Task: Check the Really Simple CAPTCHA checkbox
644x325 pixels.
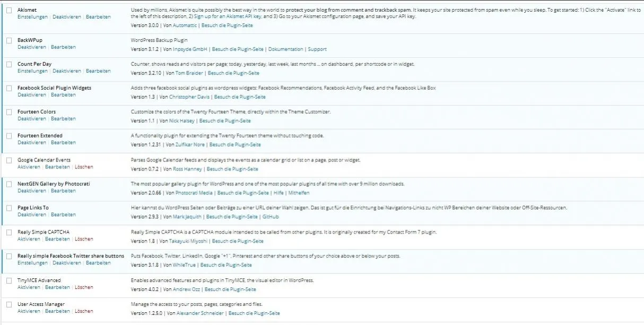Action: pos(9,232)
